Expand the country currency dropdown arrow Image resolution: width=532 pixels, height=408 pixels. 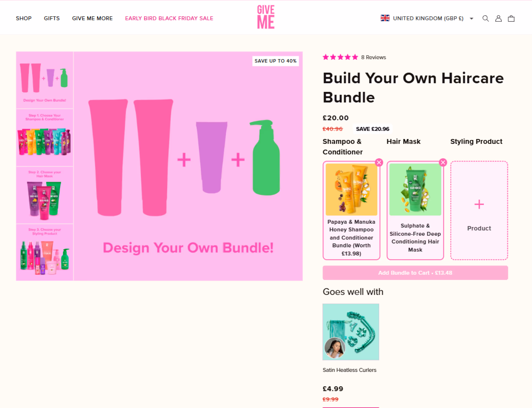tap(472, 18)
